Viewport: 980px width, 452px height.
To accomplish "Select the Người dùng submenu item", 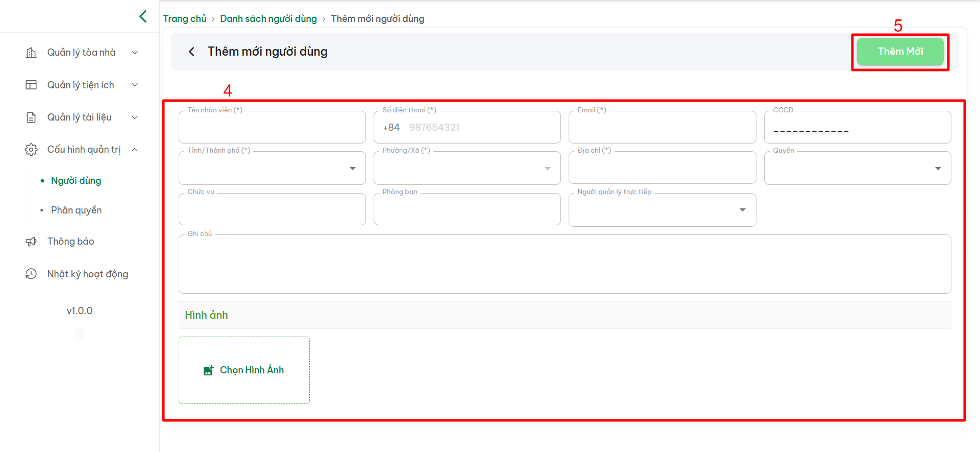I will click(x=76, y=181).
